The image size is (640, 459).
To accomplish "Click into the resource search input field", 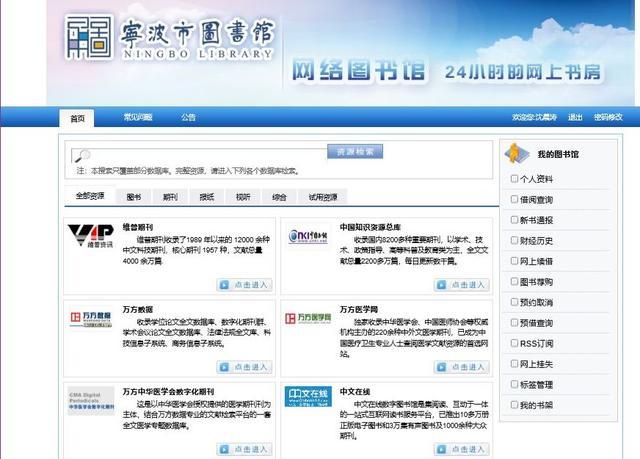I will pyautogui.click(x=199, y=155).
